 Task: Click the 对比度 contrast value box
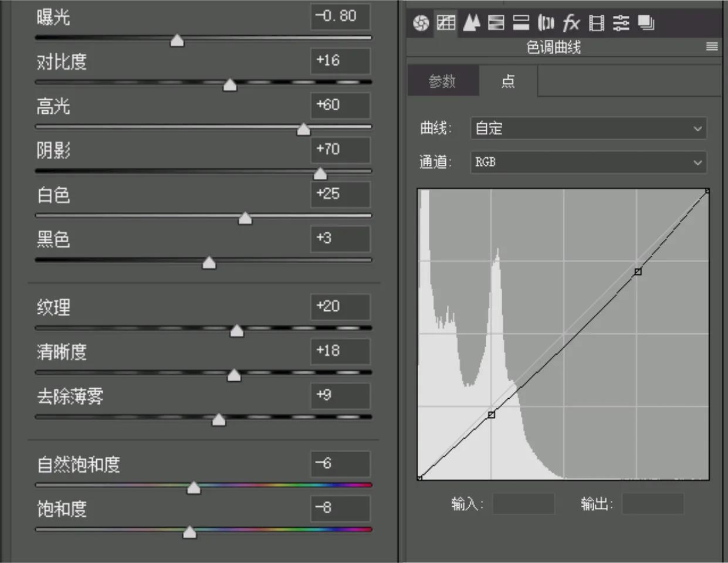tap(340, 61)
